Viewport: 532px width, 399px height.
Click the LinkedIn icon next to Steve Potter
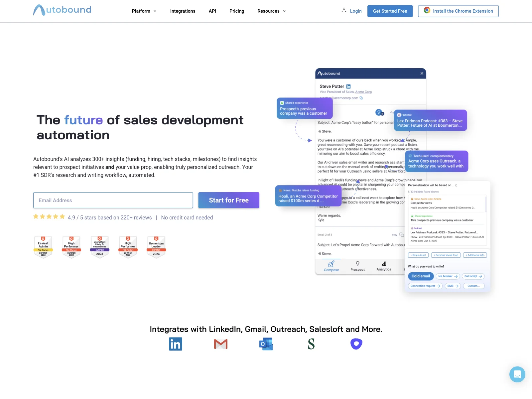pyautogui.click(x=348, y=86)
